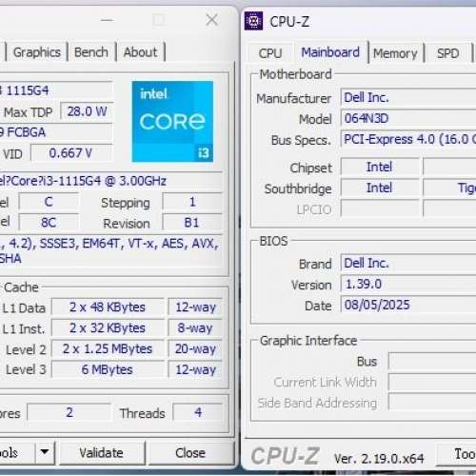Open the Tools dropdown arrow

45,452
